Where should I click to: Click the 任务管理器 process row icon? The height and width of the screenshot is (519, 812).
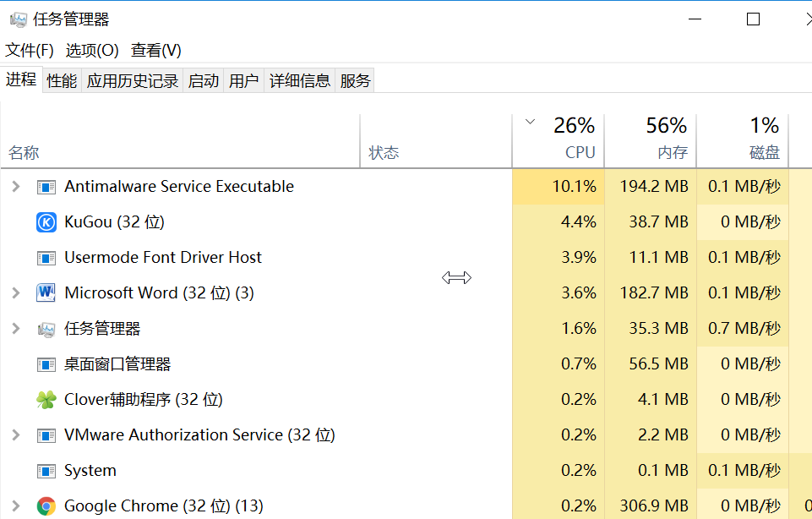click(x=46, y=329)
